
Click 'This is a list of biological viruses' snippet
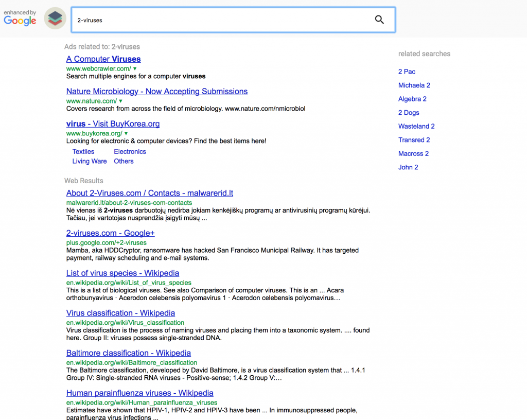(205, 294)
